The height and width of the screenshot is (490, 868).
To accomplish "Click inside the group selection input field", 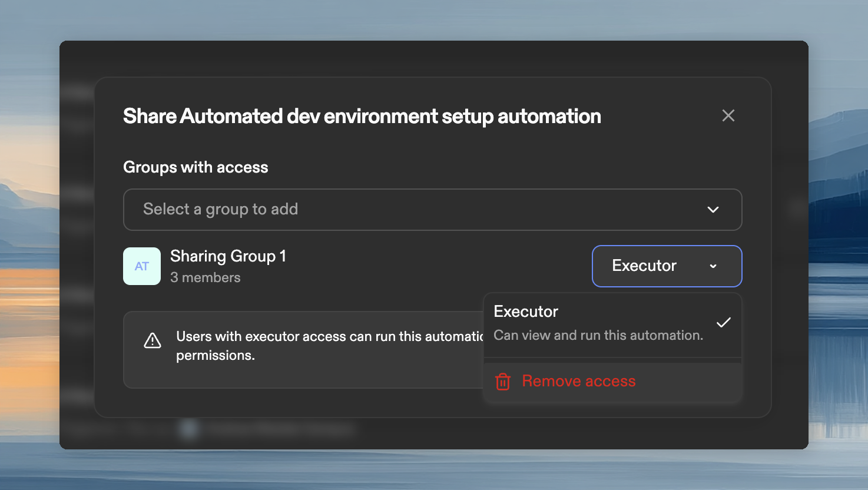I will pos(353,210).
